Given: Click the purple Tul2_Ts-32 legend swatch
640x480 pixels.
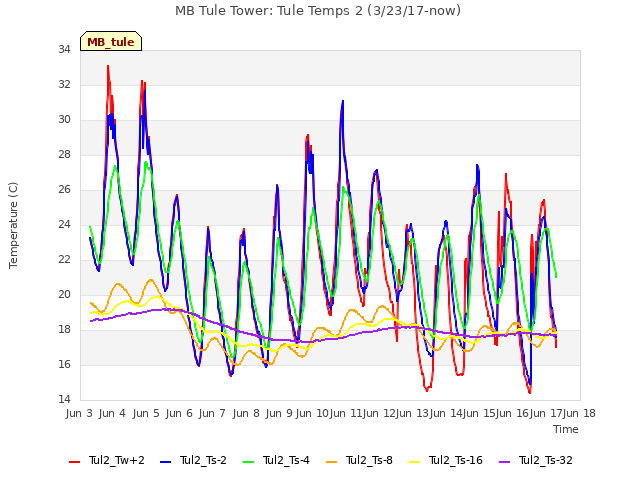Looking at the screenshot, I should pyautogui.click(x=504, y=462).
